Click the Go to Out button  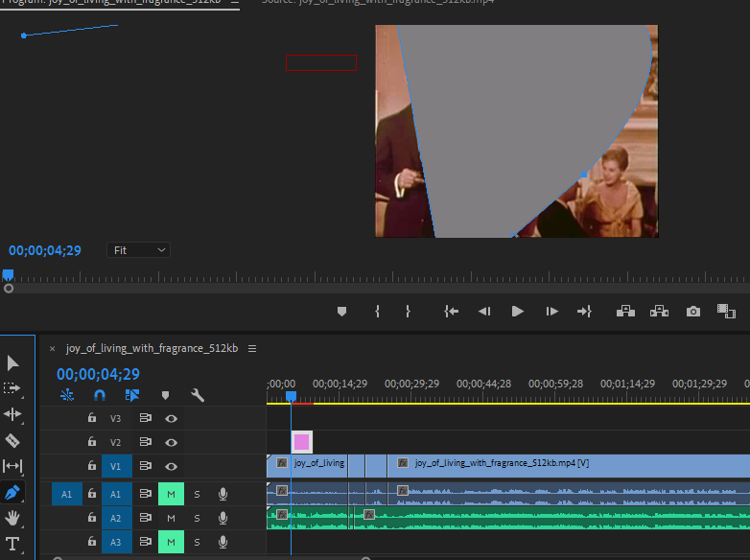[x=584, y=312]
